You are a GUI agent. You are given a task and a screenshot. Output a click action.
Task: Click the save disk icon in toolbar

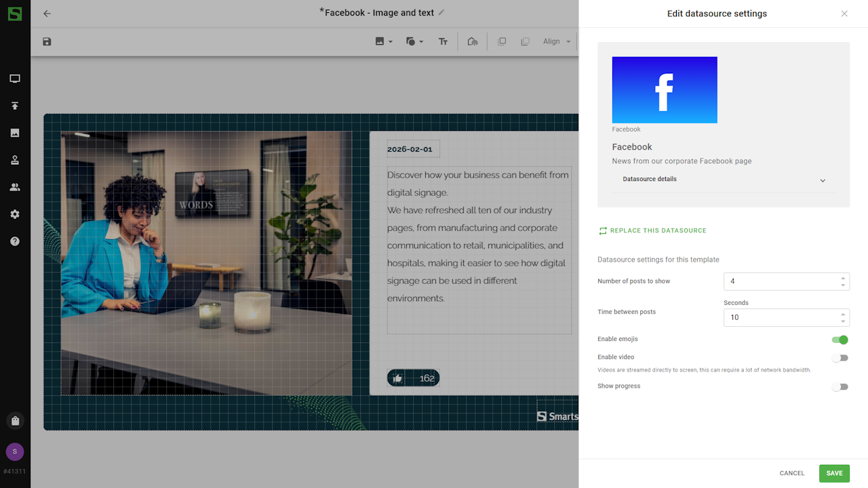coord(47,42)
